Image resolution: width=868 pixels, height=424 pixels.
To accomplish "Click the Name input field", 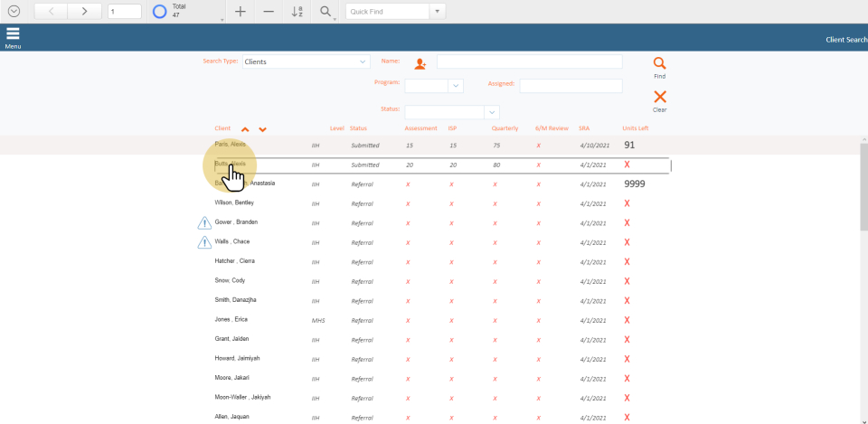I will (x=529, y=61).
